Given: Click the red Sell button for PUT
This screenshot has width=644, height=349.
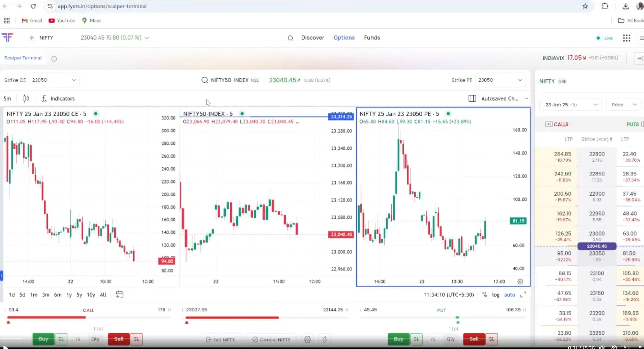Looking at the screenshot, I should pyautogui.click(x=474, y=339).
